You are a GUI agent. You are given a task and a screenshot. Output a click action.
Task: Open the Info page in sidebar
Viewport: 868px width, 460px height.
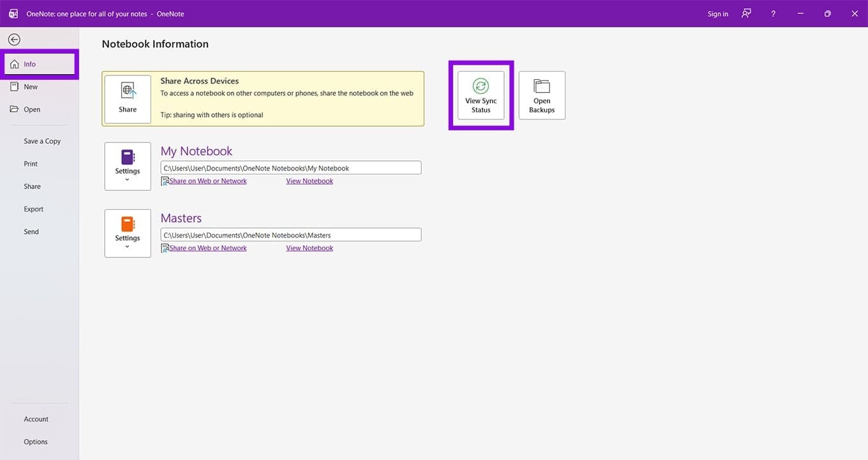(x=40, y=64)
